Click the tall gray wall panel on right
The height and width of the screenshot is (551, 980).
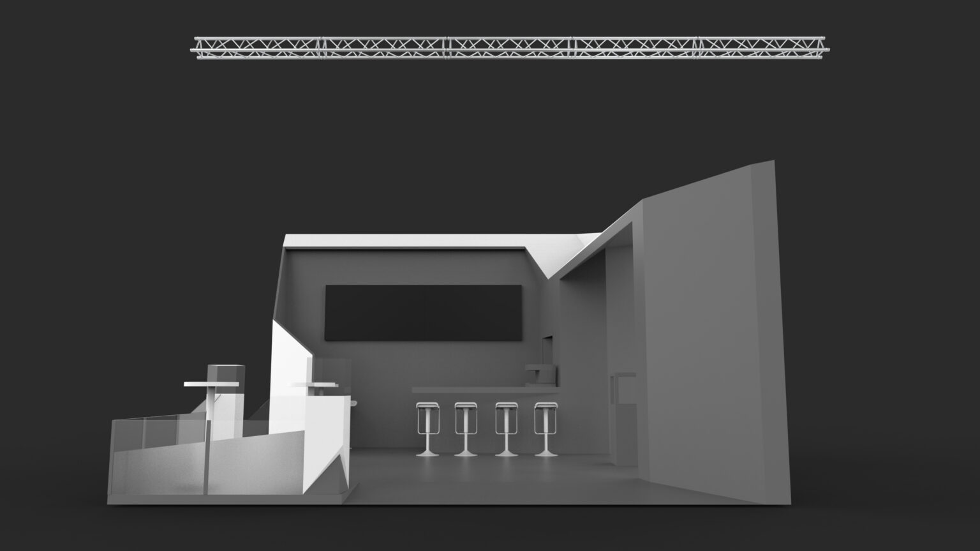pyautogui.click(x=708, y=332)
